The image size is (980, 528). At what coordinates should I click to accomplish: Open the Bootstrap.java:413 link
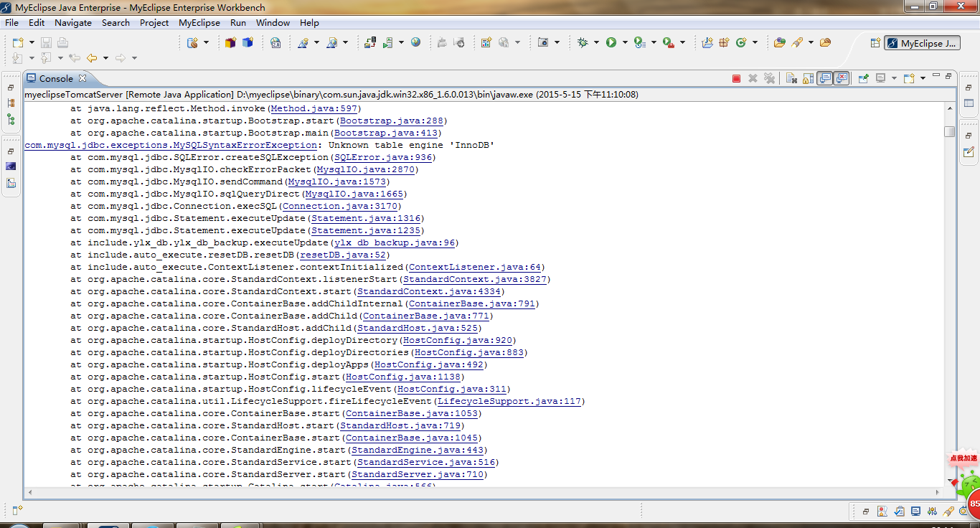[x=386, y=133]
